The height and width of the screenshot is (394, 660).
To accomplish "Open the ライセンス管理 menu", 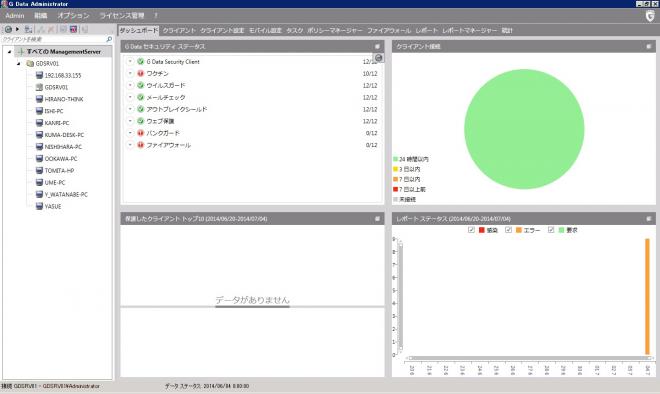I will point(122,16).
